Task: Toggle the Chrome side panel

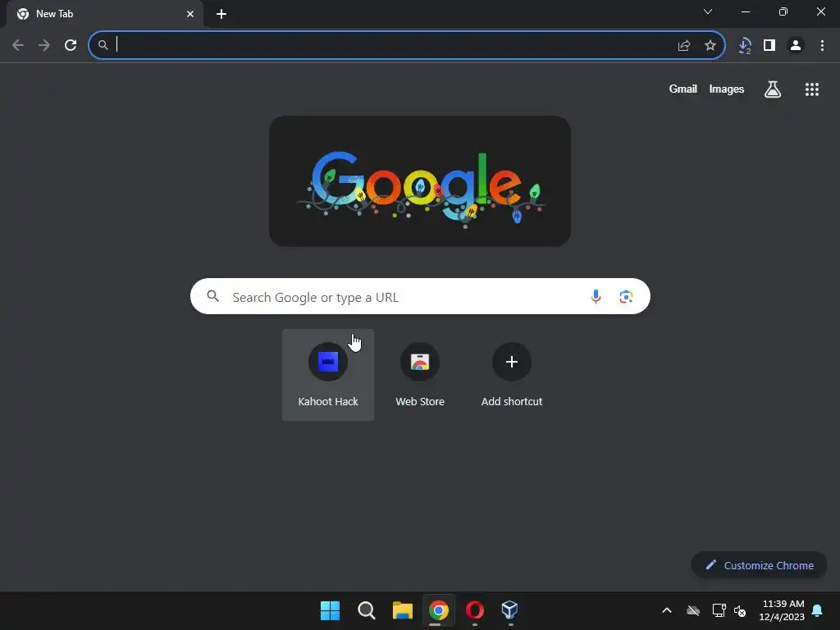Action: click(769, 46)
